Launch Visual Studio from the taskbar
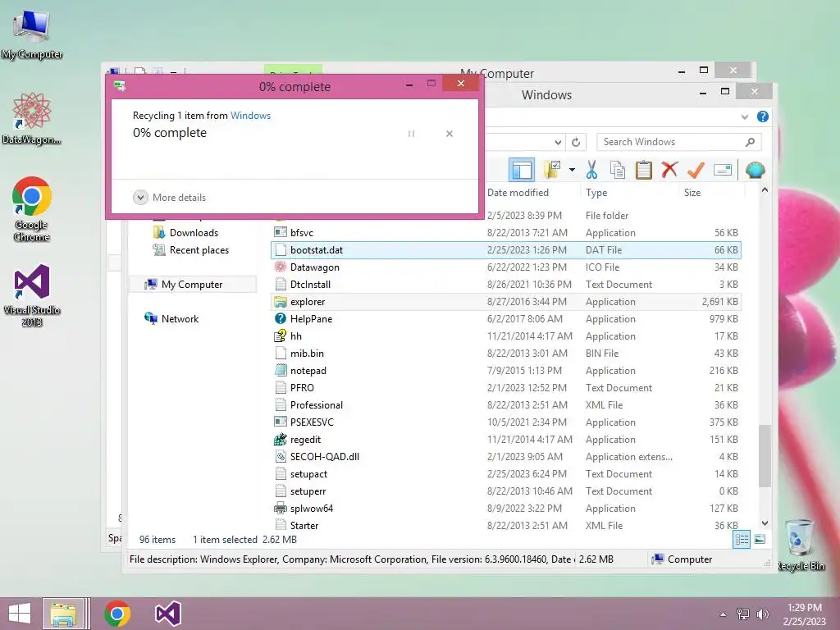840x630 pixels. point(167,614)
